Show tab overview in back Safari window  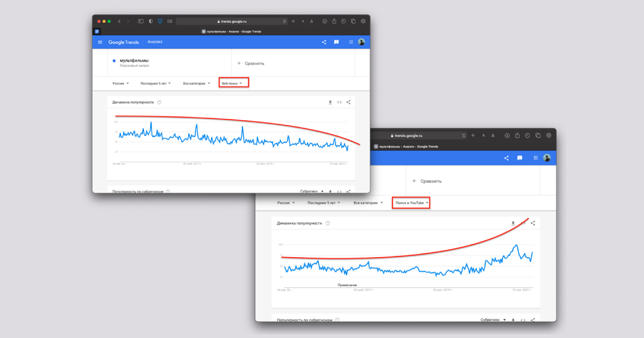[538, 135]
